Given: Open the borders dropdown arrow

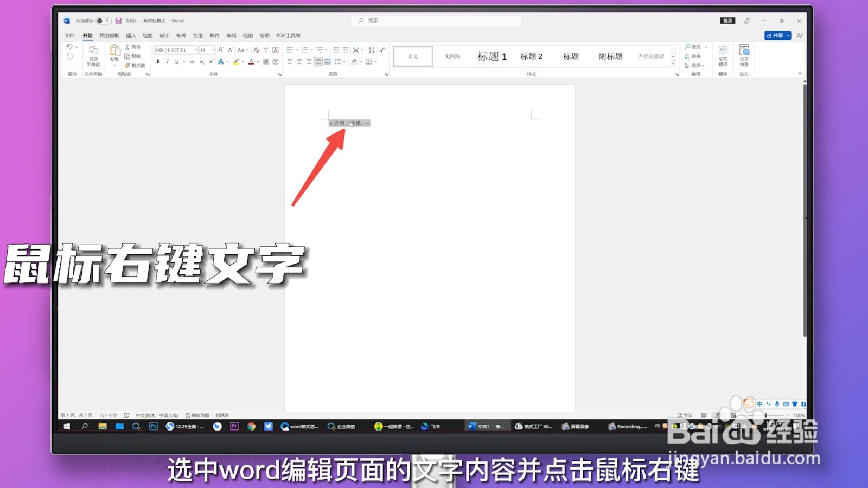Looking at the screenshot, I should tap(375, 62).
